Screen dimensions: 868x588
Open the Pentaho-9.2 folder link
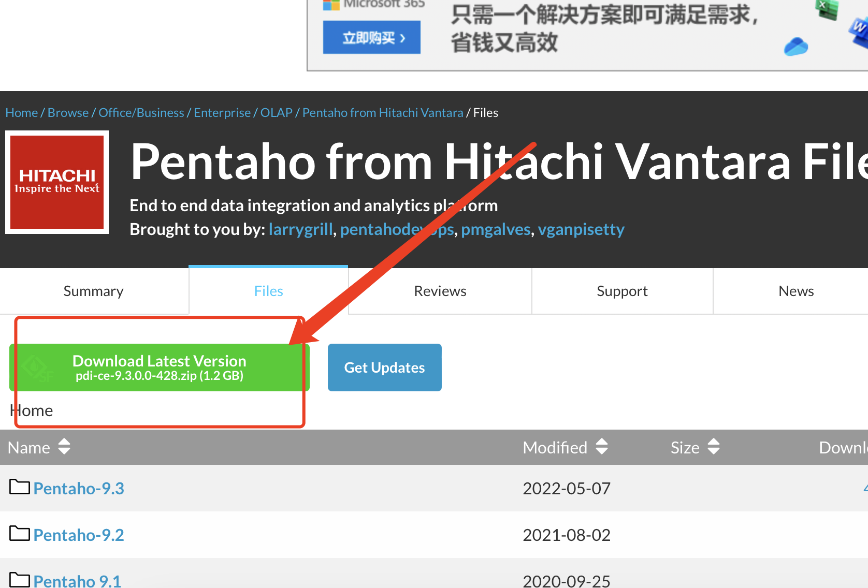[x=79, y=535]
